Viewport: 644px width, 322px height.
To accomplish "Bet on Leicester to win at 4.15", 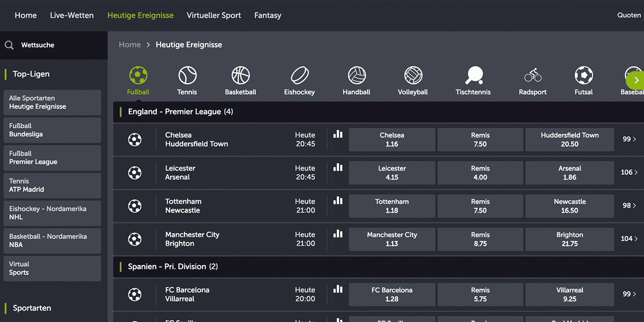I will pyautogui.click(x=392, y=172).
